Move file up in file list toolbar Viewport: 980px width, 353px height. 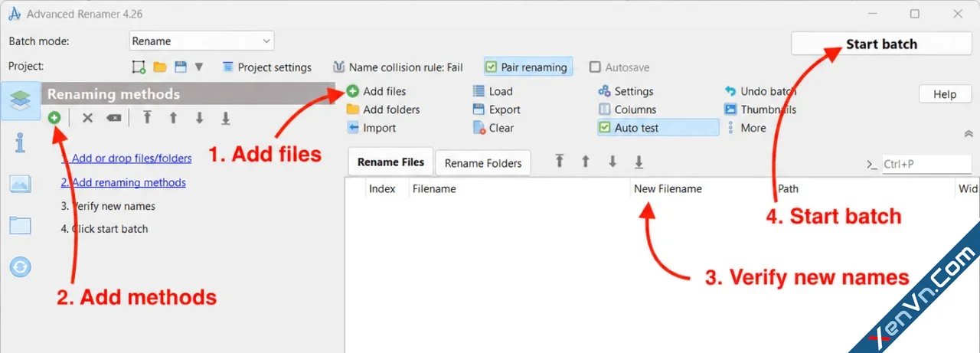tap(586, 162)
